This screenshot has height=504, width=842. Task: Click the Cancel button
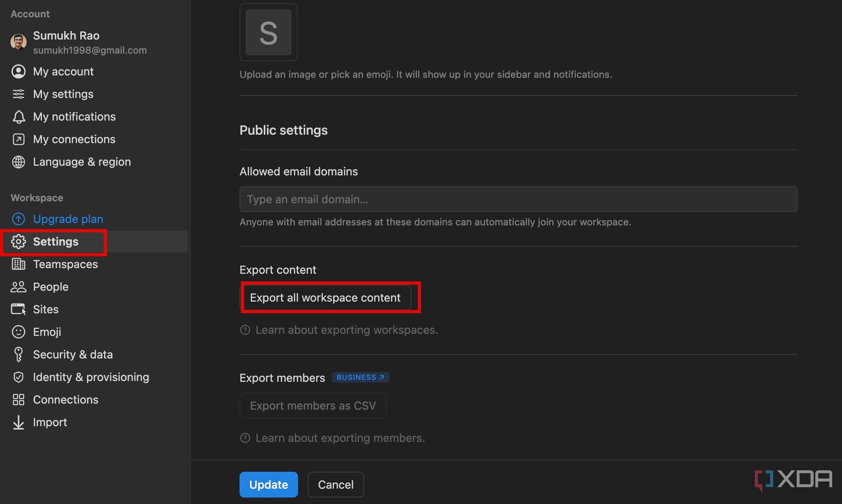click(336, 484)
